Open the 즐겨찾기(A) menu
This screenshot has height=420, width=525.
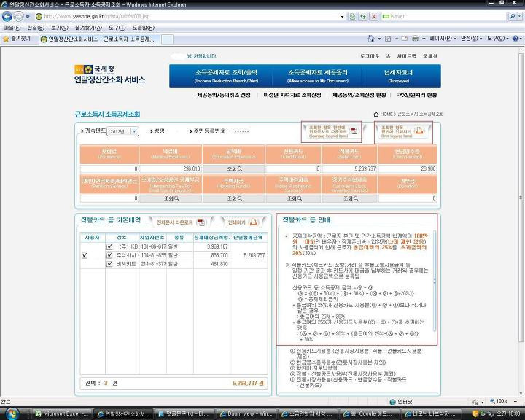88,28
